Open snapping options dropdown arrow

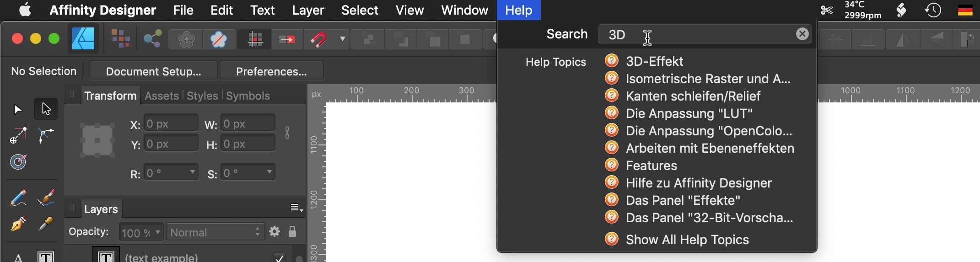(x=342, y=39)
